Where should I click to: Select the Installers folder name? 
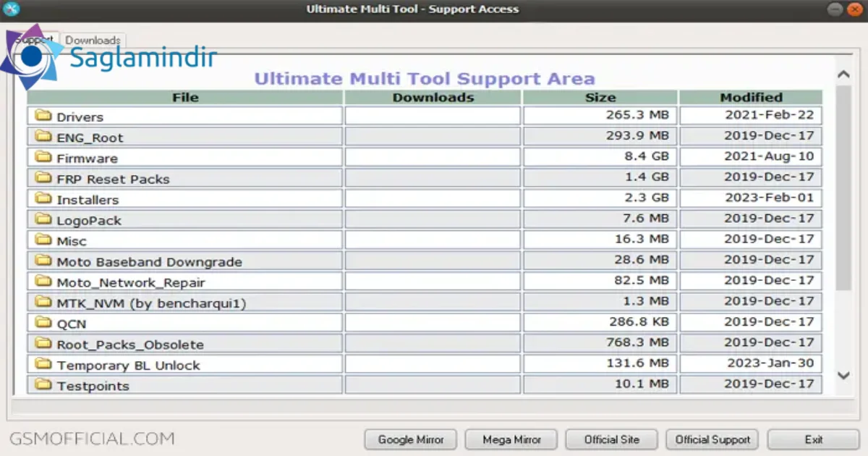(88, 199)
